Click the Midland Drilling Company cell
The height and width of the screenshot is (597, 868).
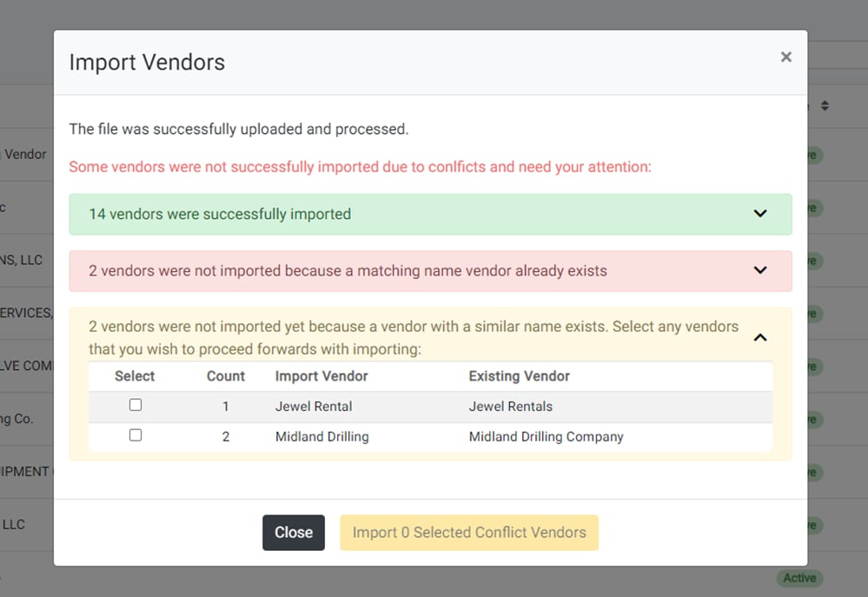tap(546, 436)
